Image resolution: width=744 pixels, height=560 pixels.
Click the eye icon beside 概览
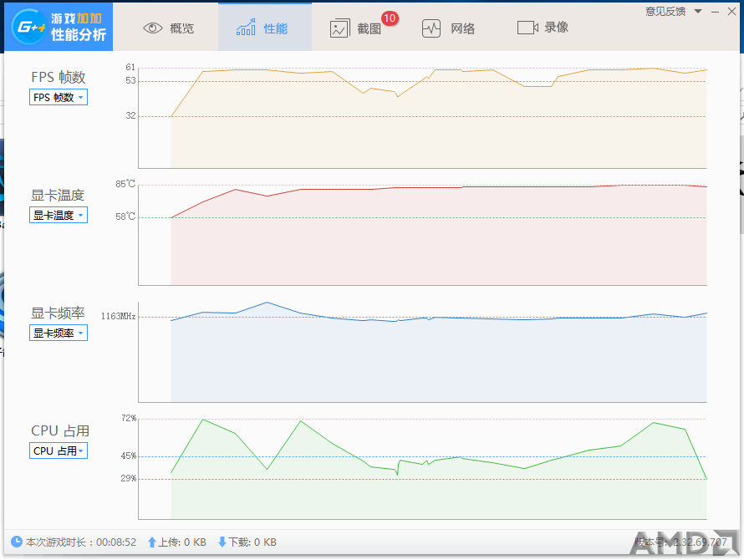[153, 28]
